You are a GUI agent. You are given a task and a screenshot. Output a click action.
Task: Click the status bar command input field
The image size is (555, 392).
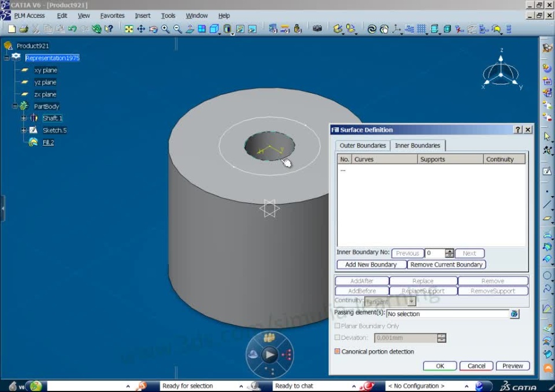pos(86,386)
